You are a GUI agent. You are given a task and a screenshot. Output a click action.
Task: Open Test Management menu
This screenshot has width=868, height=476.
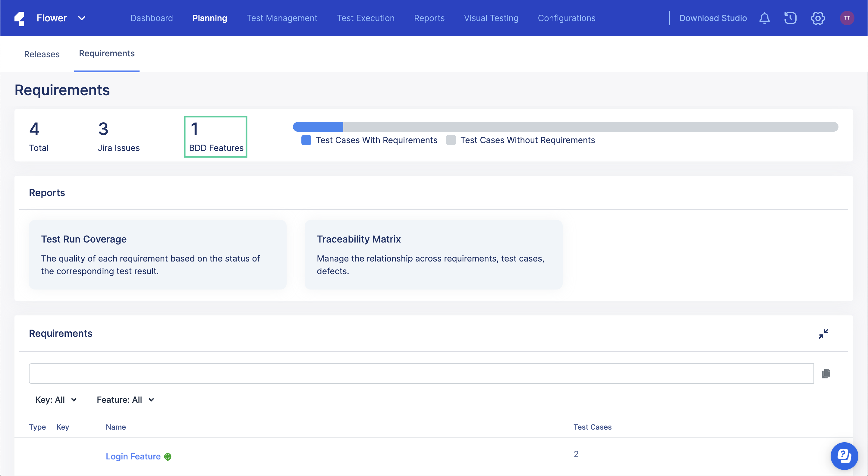[282, 18]
